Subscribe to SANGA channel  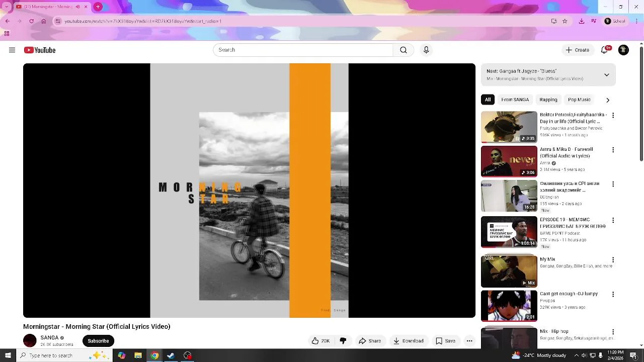point(98,341)
